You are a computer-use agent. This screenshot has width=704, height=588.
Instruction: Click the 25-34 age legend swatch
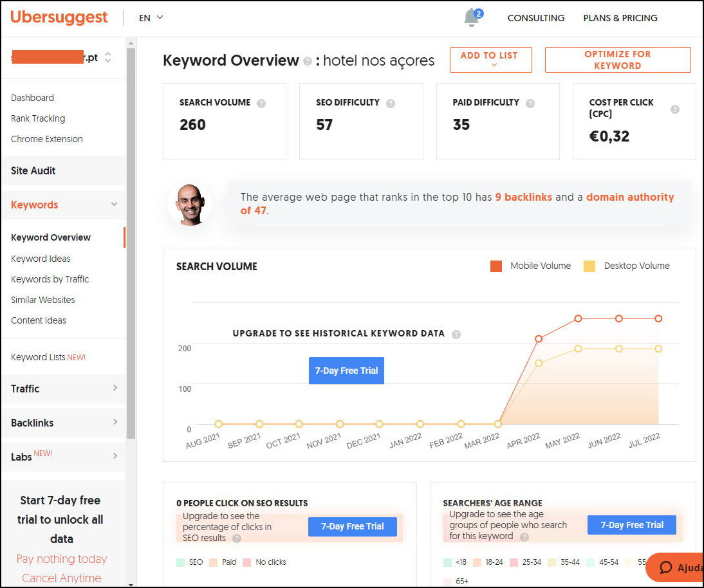[515, 562]
